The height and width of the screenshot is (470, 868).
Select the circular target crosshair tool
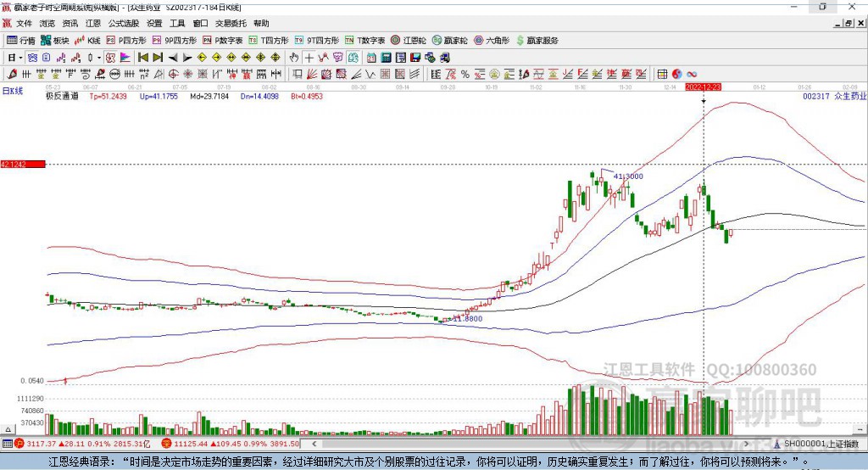coord(173,74)
